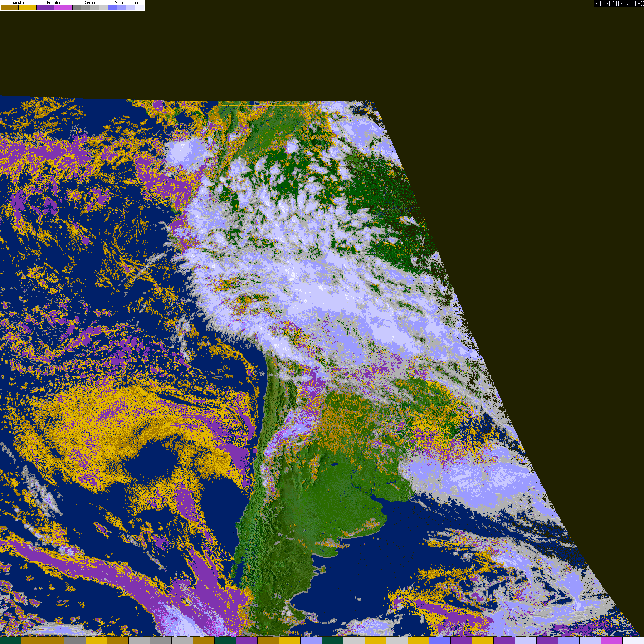Select the pale lavender Multicamadas legend swatch
644x644 pixels.
click(130, 8)
